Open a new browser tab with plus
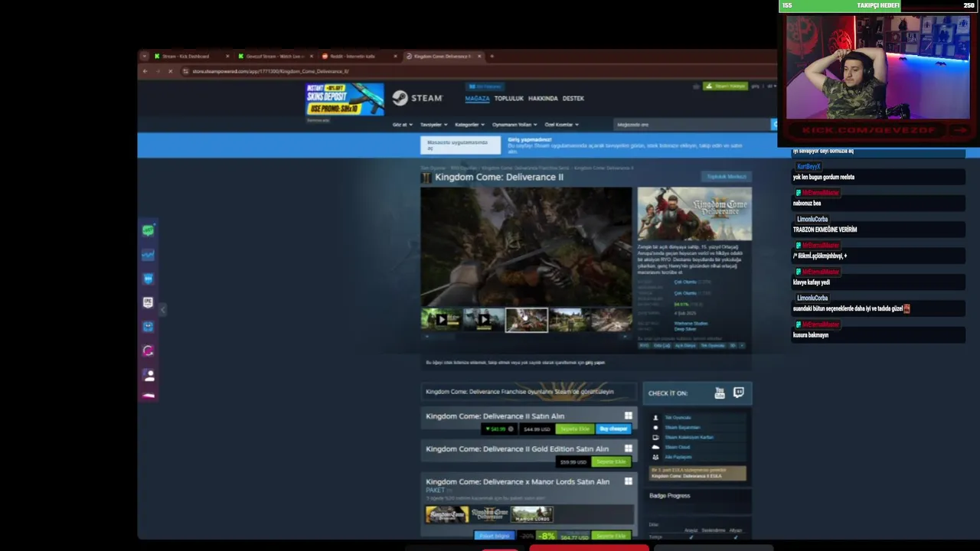 click(492, 56)
